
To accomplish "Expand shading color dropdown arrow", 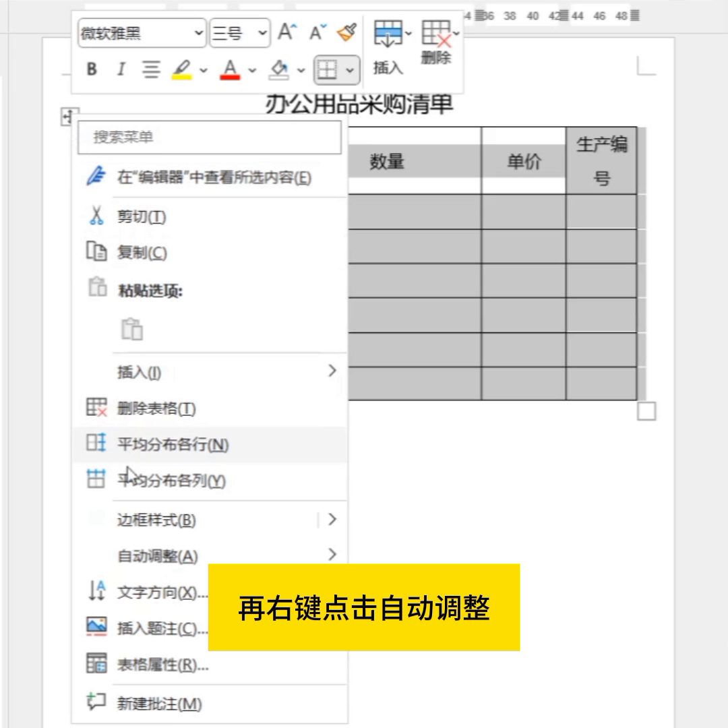I will 301,71.
